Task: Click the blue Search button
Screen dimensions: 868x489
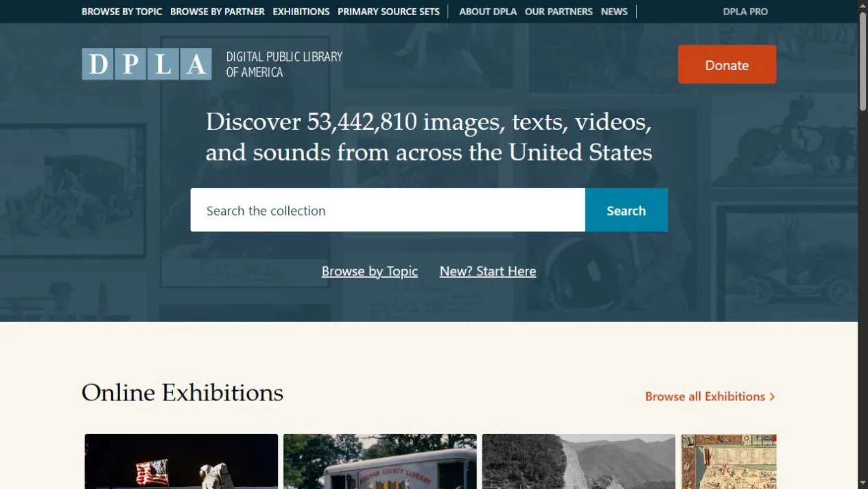Action: click(626, 210)
